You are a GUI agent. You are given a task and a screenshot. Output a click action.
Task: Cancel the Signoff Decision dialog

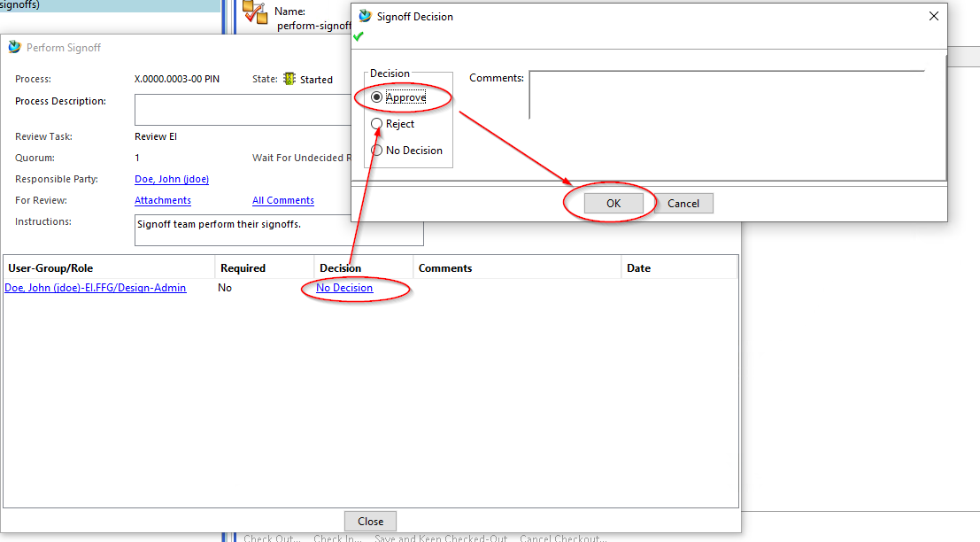tap(683, 204)
